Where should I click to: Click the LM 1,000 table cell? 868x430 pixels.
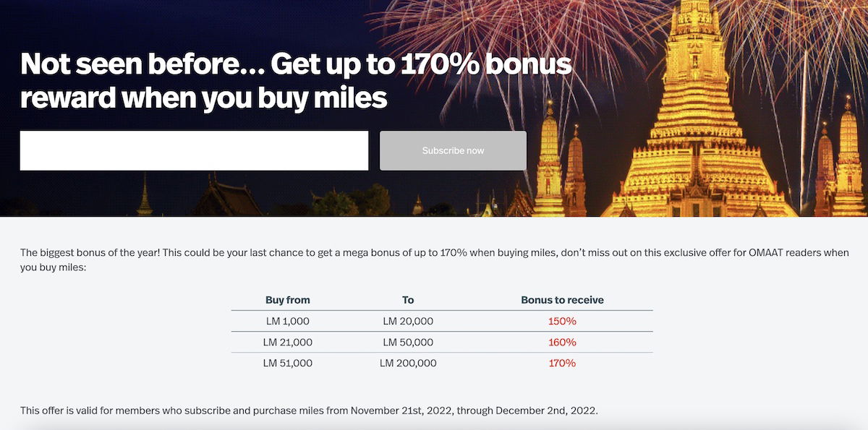(x=288, y=321)
